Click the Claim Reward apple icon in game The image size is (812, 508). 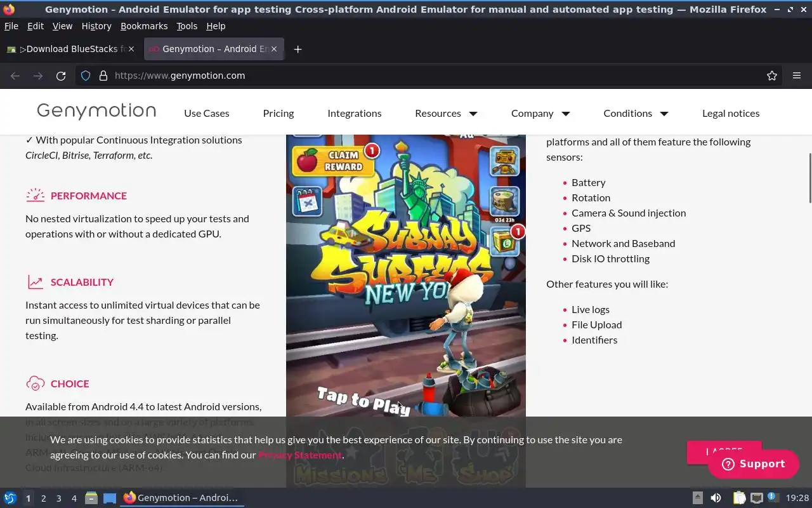click(x=308, y=161)
